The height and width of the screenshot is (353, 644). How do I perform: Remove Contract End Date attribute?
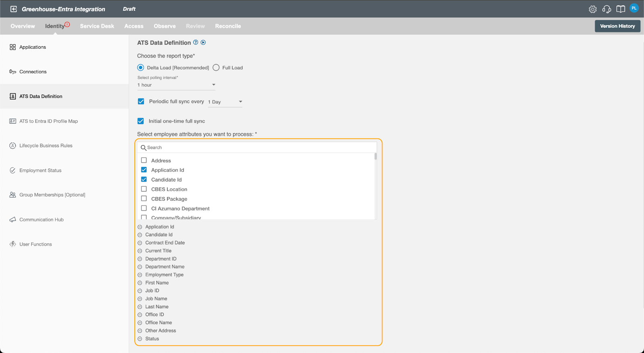tap(140, 243)
